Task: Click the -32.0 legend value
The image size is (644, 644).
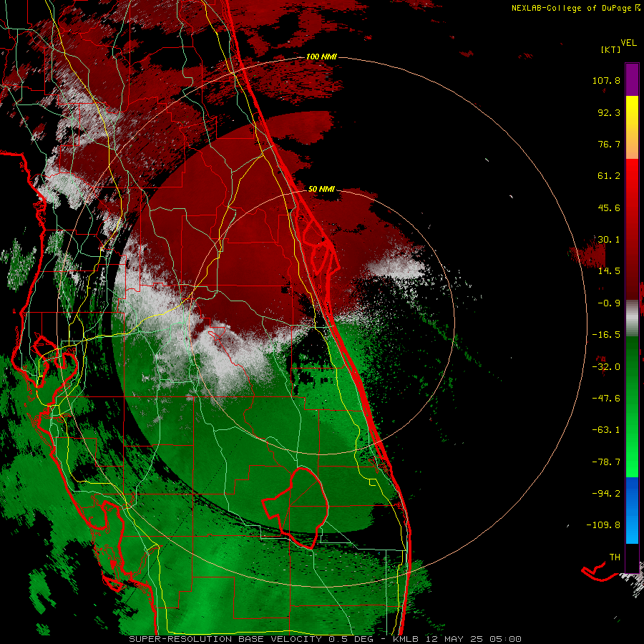Action: [606, 367]
